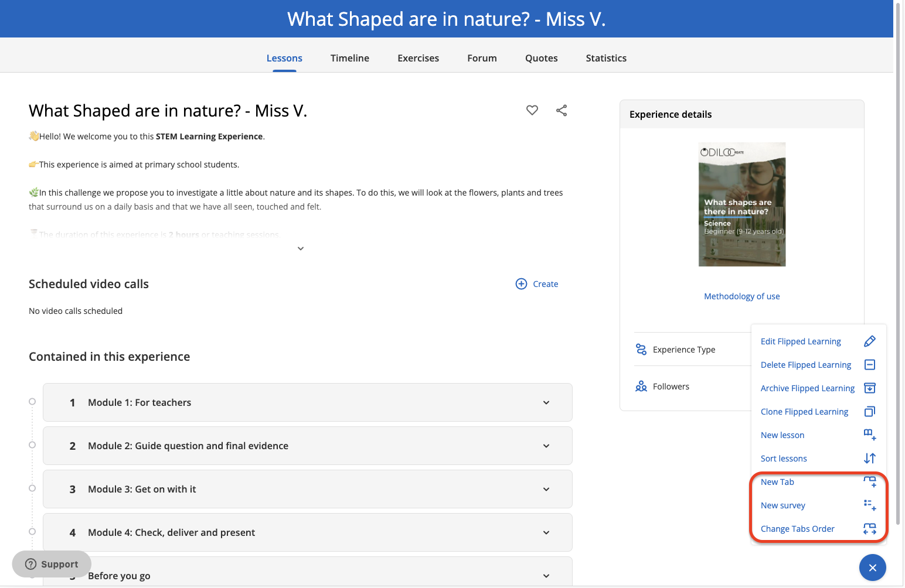
Task: Open the Exercises tab
Action: (x=419, y=58)
